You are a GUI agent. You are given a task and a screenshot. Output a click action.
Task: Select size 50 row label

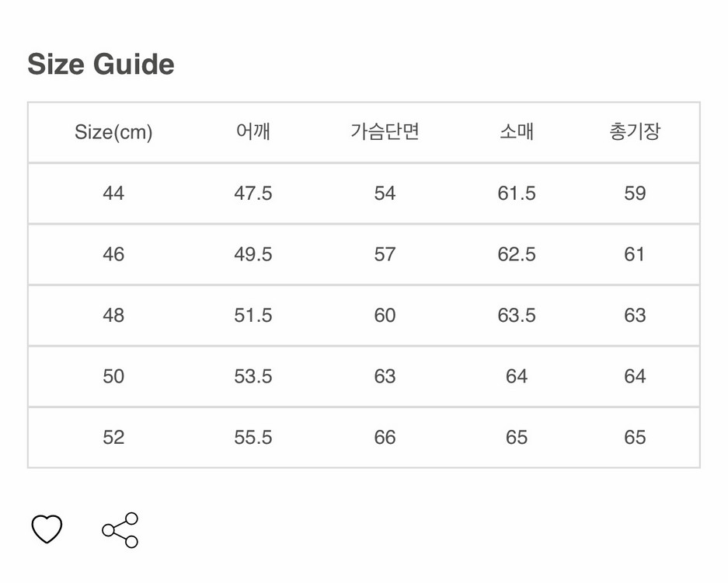point(113,375)
